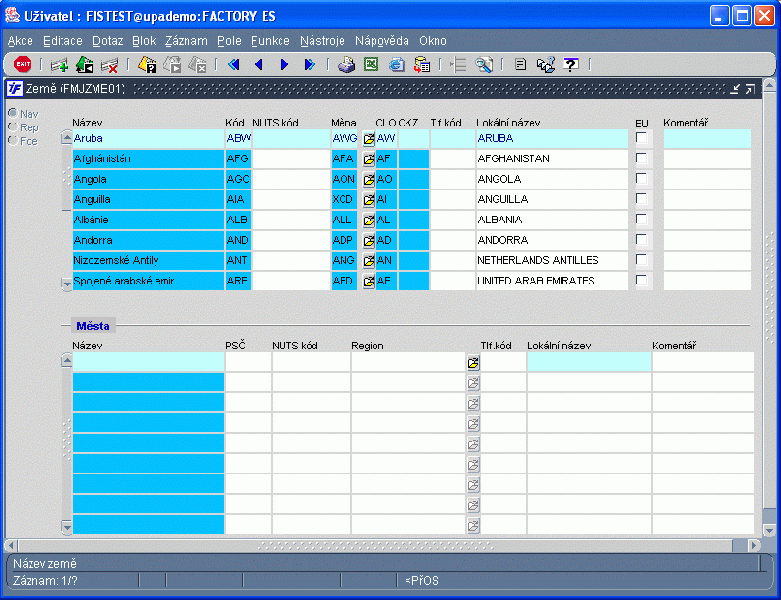
Task: Click the red EXIT toolbar icon
Action: coord(22,64)
